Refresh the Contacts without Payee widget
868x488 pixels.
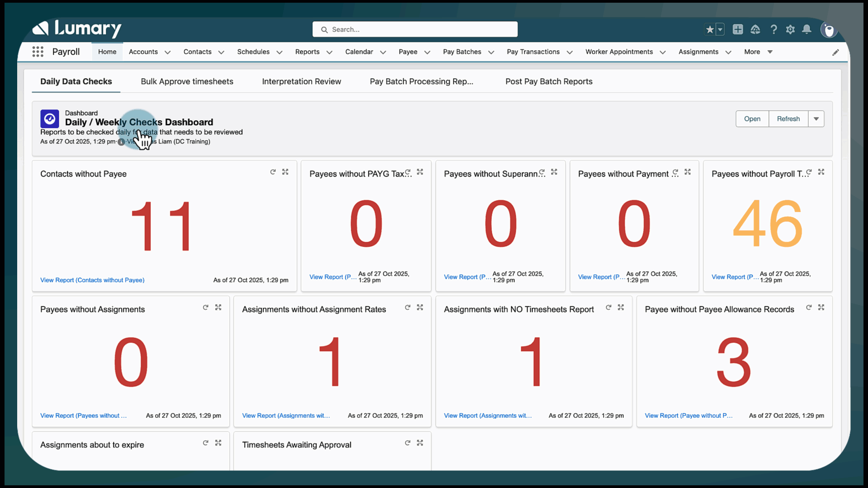273,172
